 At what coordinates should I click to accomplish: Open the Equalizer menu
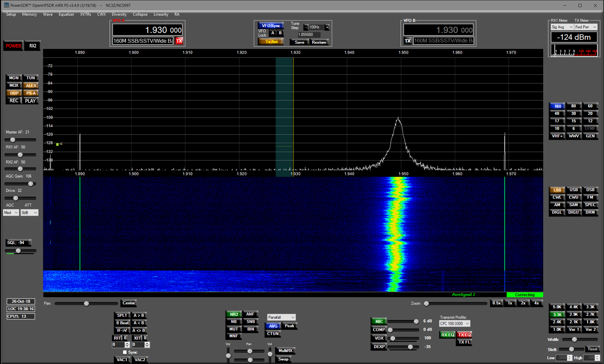[66, 14]
